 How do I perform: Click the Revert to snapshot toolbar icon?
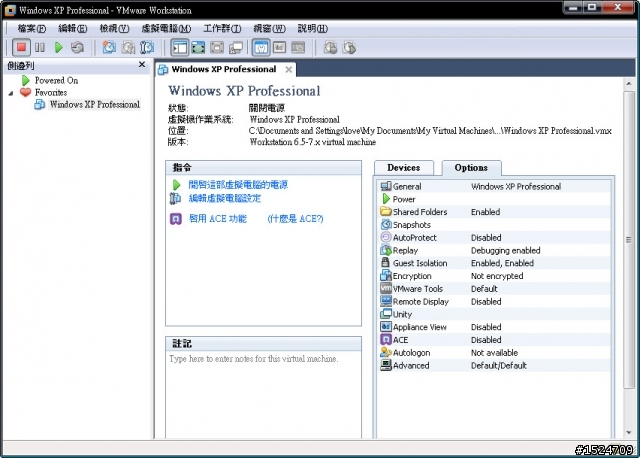(128, 48)
